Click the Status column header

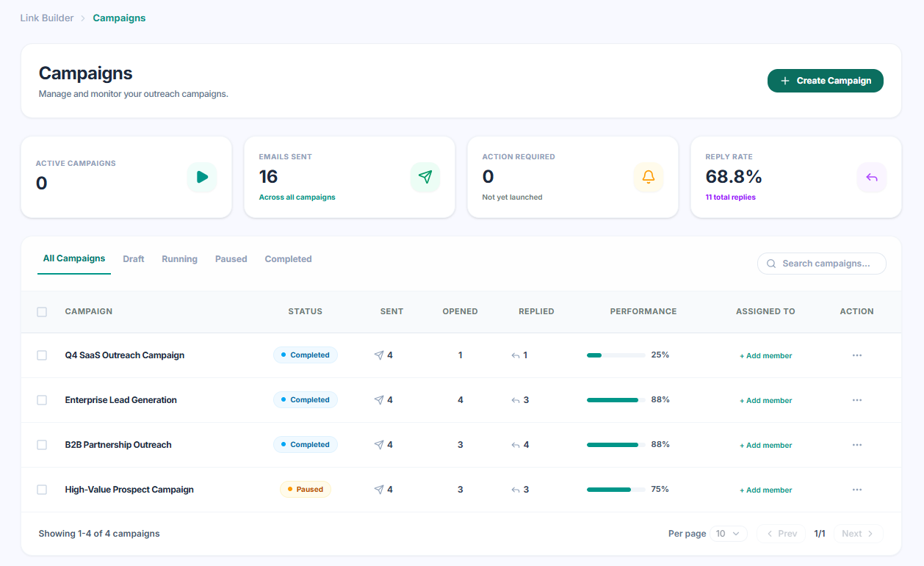click(306, 312)
